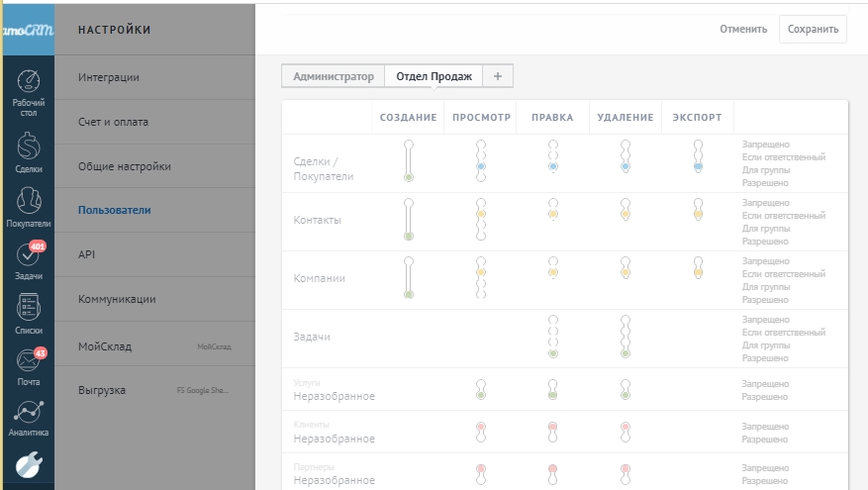
Task: Open Счет и оплата settings item
Action: [113, 122]
